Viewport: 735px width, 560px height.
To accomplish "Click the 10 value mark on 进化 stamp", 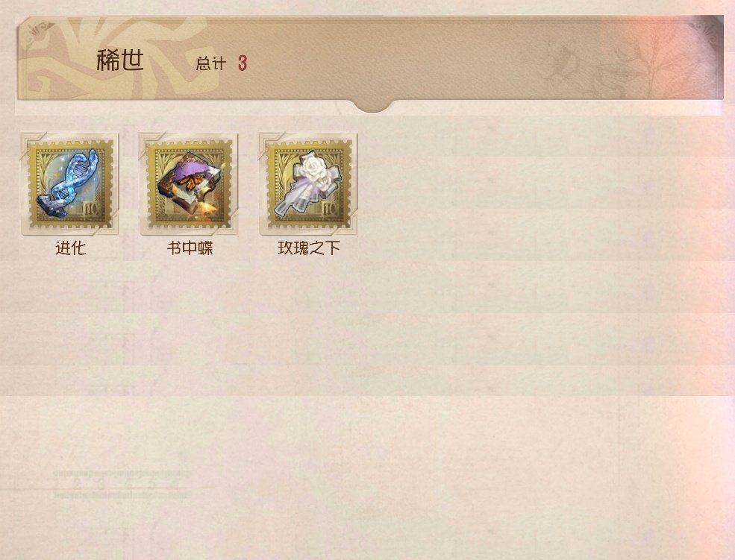I will (x=90, y=209).
